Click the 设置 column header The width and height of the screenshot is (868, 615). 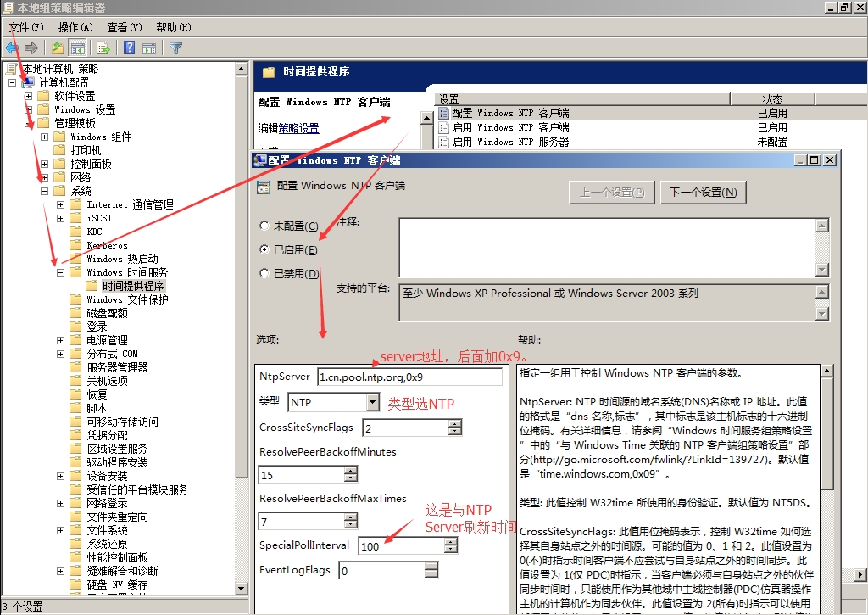tap(582, 99)
